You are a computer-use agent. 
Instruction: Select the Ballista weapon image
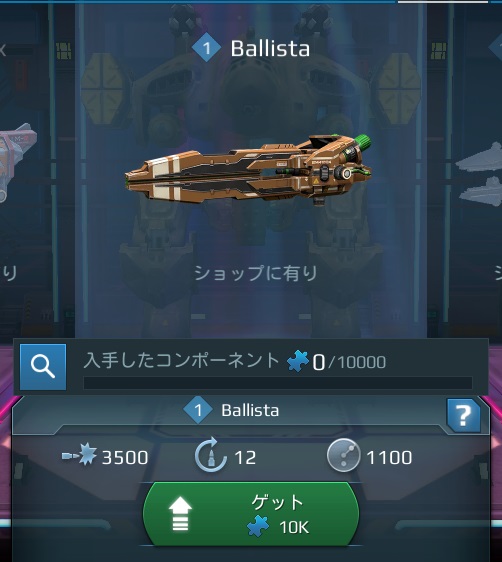click(x=248, y=169)
